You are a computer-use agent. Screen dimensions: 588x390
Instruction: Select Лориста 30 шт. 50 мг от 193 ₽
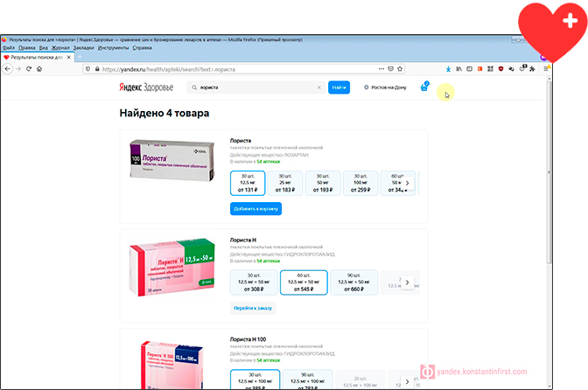coord(323,183)
